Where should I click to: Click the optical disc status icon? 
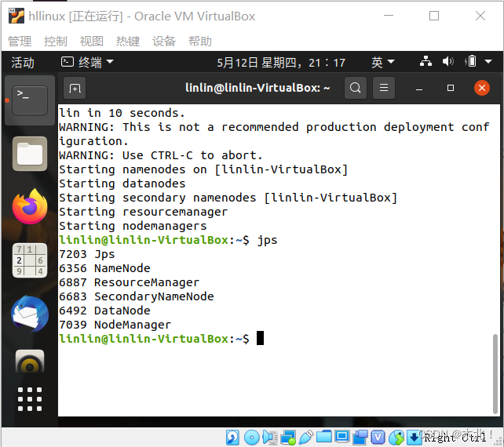[x=252, y=438]
